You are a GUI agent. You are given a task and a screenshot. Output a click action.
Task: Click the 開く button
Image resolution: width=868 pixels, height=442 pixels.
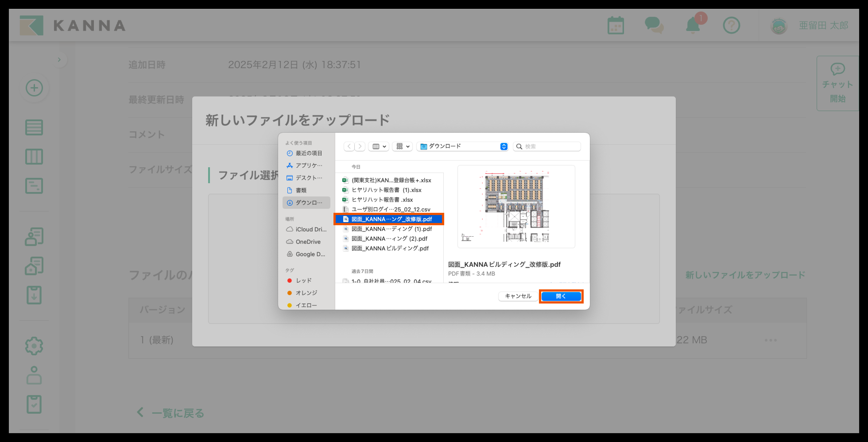[x=561, y=296]
